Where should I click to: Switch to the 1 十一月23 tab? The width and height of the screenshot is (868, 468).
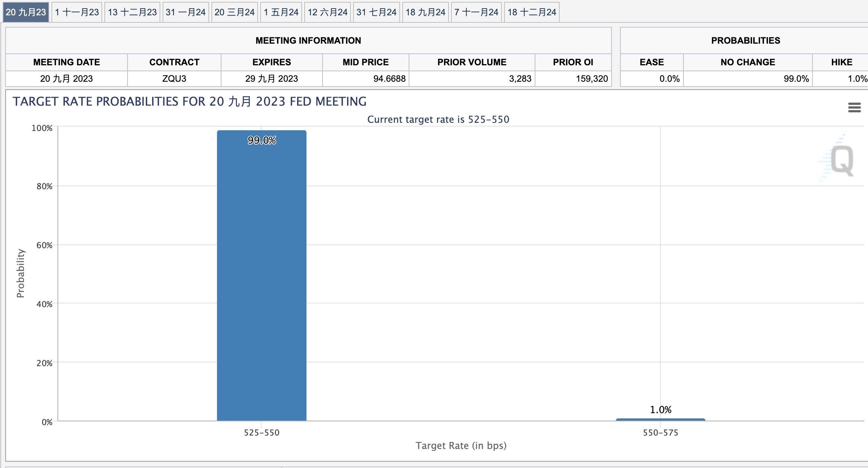(x=77, y=12)
